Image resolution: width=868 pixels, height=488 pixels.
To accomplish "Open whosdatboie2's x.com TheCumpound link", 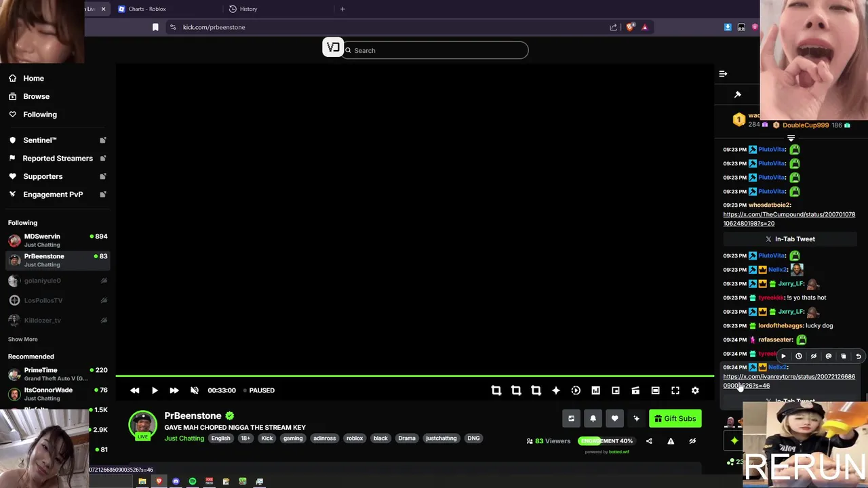I will pyautogui.click(x=789, y=219).
